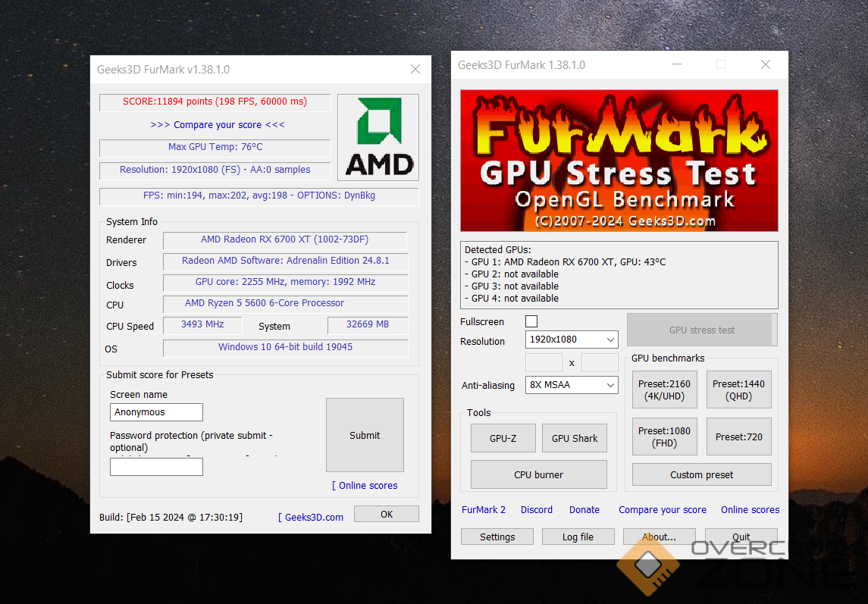Select CPU value AMD Ryzen 5 5600
The image size is (868, 604).
tap(265, 303)
